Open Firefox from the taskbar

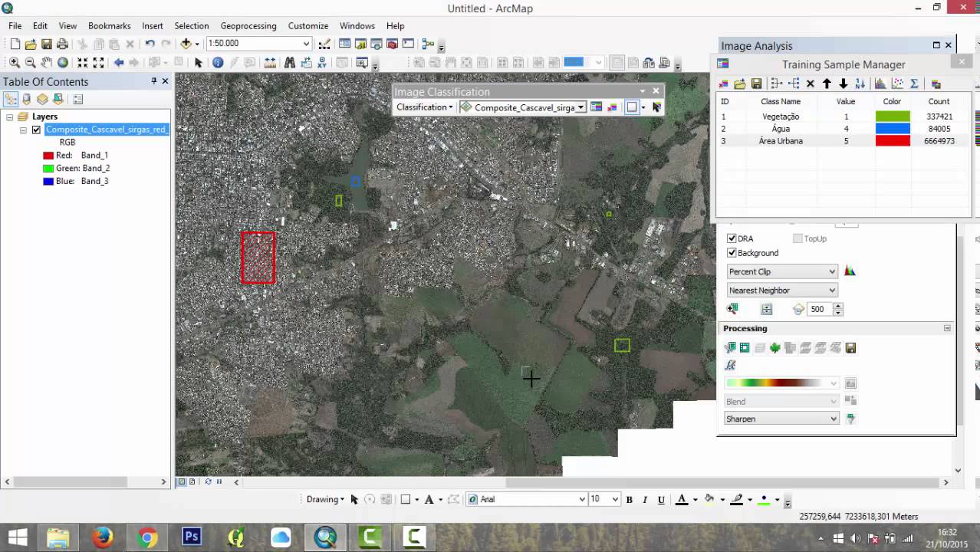[x=103, y=537]
